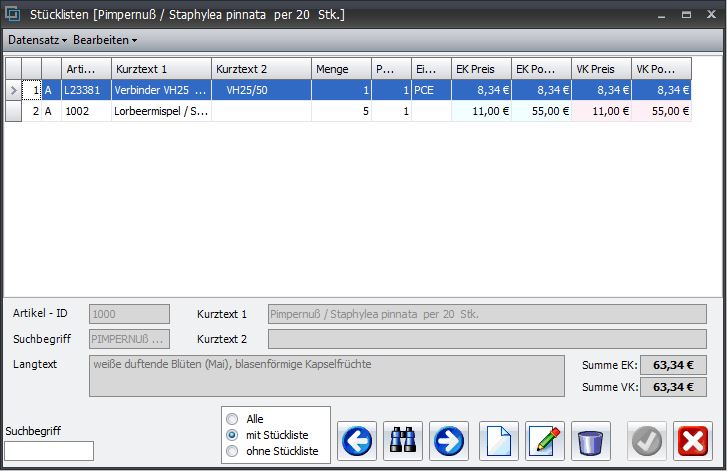Select the Lorbeermispel row 2 entry
Image resolution: width=727 pixels, height=471 pixels.
pyautogui.click(x=160, y=111)
